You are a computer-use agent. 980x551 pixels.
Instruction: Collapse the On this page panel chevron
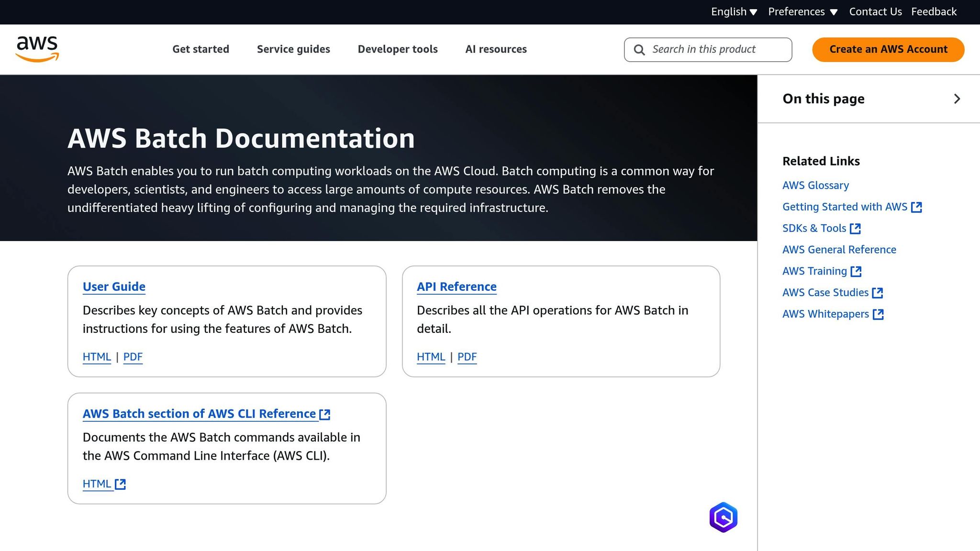coord(957,99)
